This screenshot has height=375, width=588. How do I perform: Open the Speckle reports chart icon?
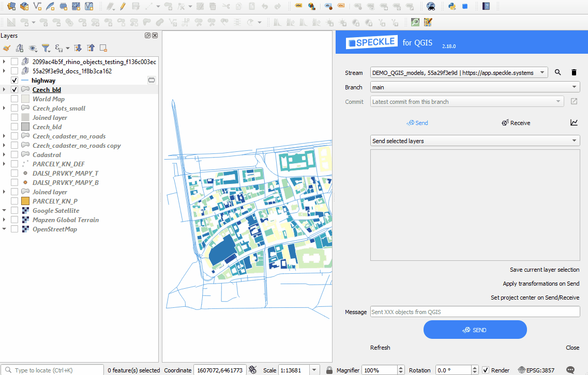click(x=574, y=123)
